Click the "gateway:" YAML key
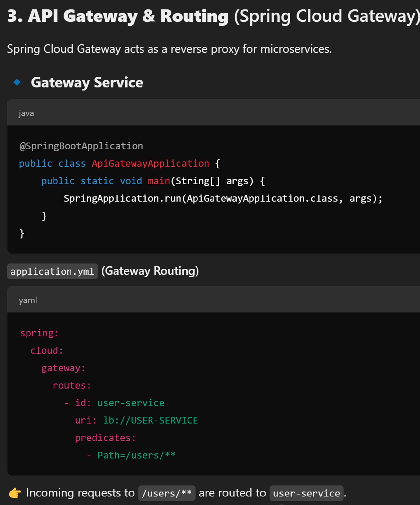This screenshot has width=420, height=505. click(x=63, y=368)
